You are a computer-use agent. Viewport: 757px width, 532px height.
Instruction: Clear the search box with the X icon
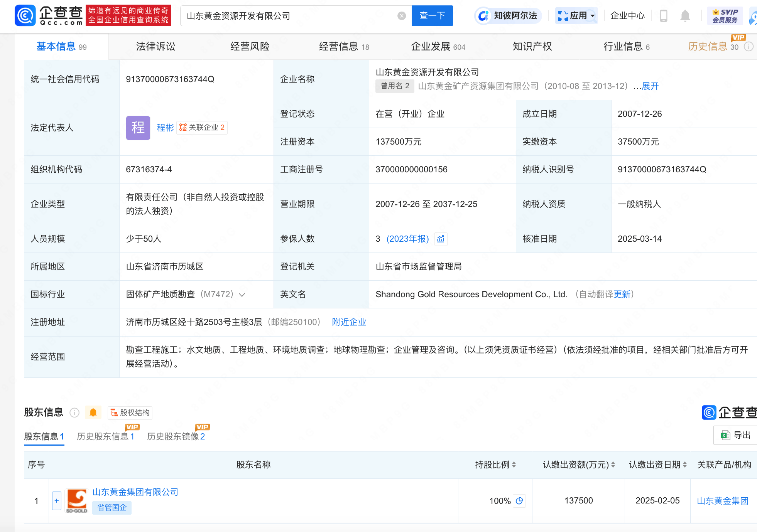[402, 16]
